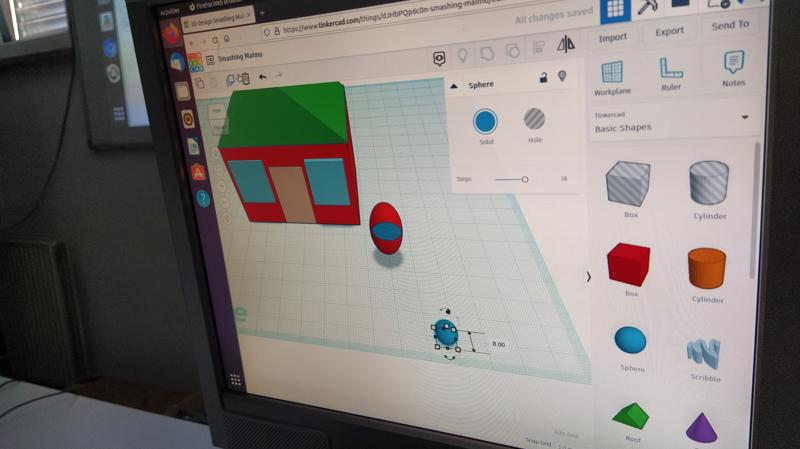This screenshot has width=800, height=449.
Task: Open a new browser tab
Action: coord(262,14)
